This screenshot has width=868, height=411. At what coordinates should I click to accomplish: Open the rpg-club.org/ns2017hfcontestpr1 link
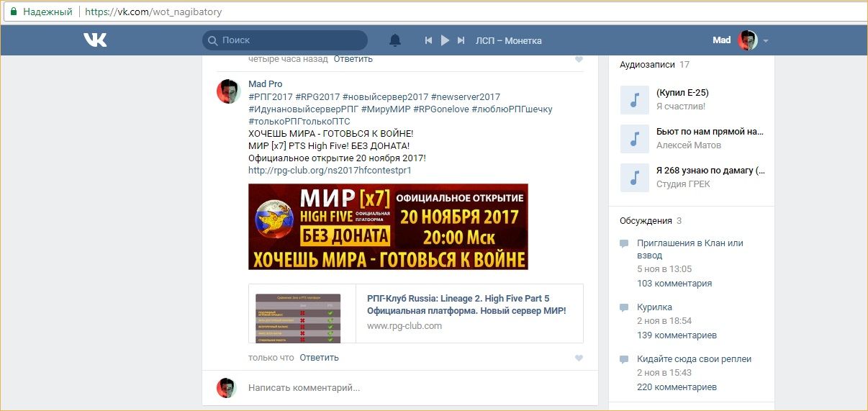(330, 171)
